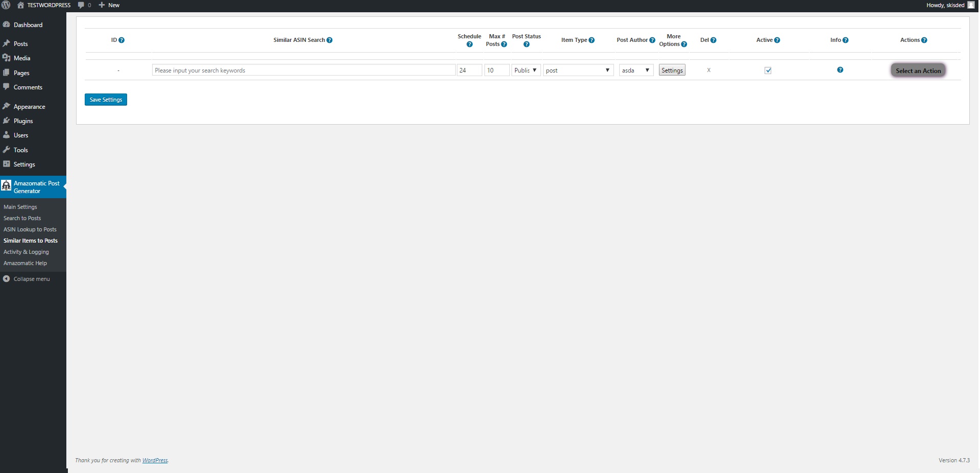Open the comments bubble in the admin bar

pyautogui.click(x=81, y=5)
